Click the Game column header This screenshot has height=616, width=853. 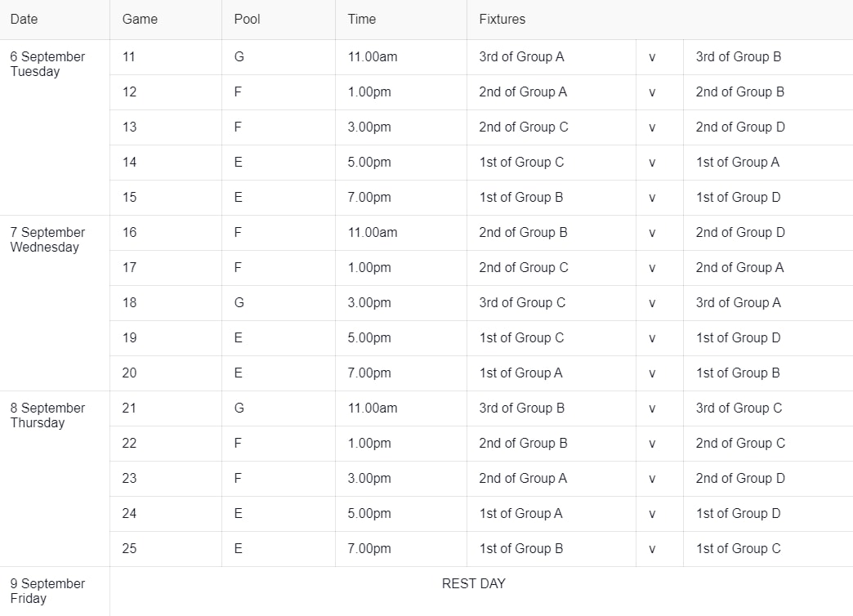point(140,19)
